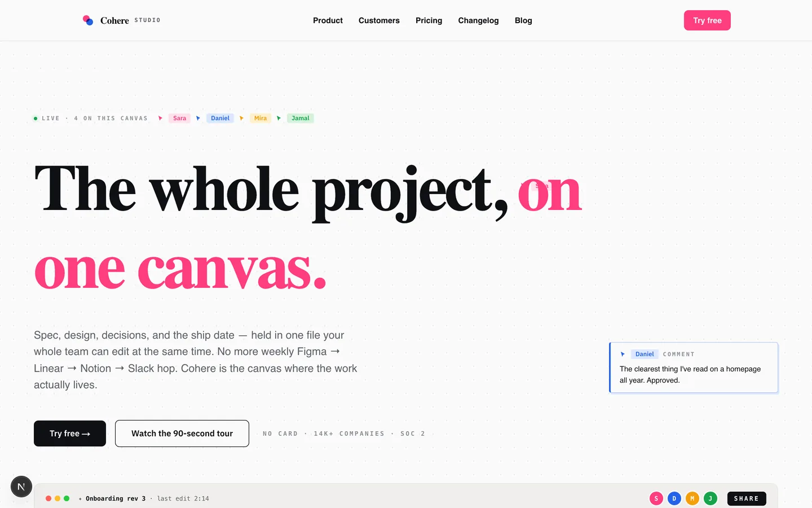The image size is (812, 508).
Task: Open the Product menu item
Action: (x=328, y=20)
